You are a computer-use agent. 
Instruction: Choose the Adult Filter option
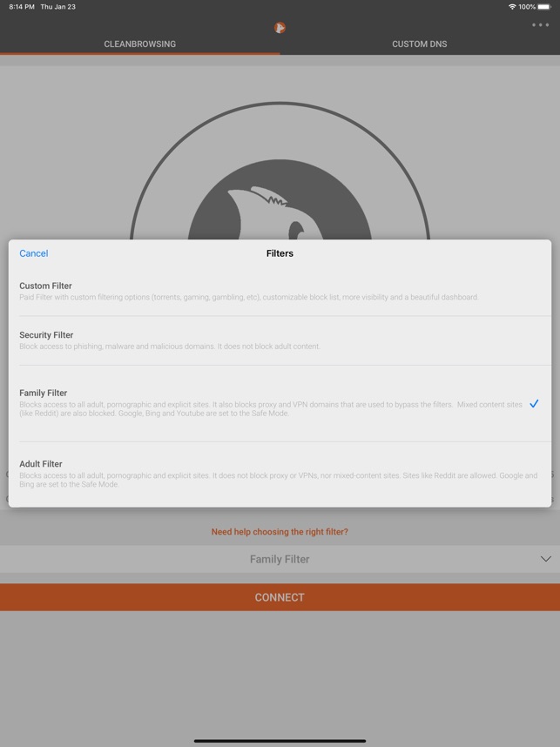point(280,474)
